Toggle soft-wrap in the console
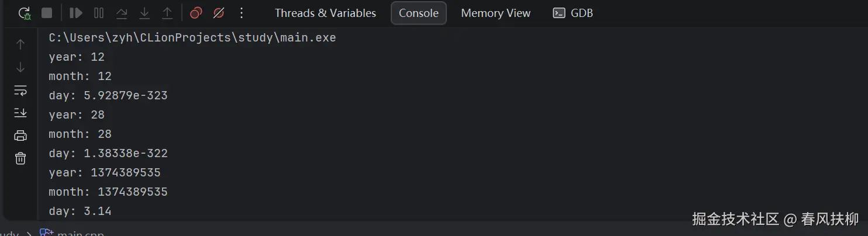 click(x=20, y=90)
